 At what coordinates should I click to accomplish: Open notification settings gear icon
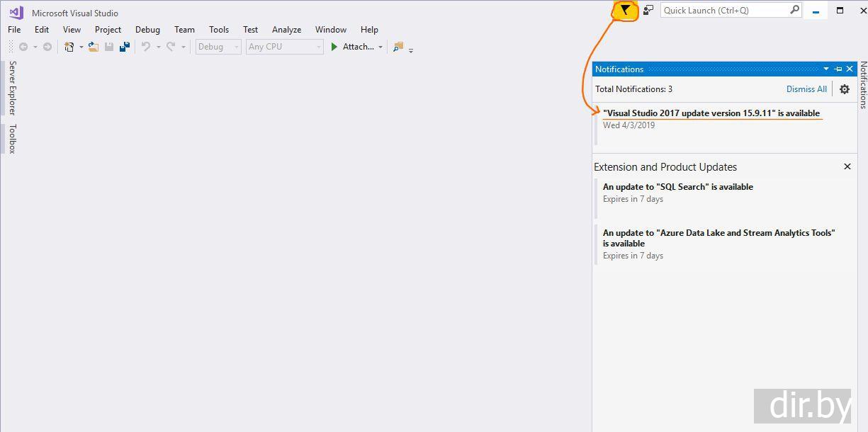tap(844, 89)
